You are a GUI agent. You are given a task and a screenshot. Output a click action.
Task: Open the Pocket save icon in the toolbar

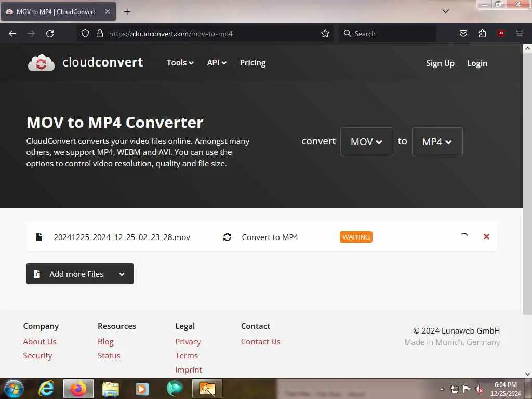click(463, 33)
